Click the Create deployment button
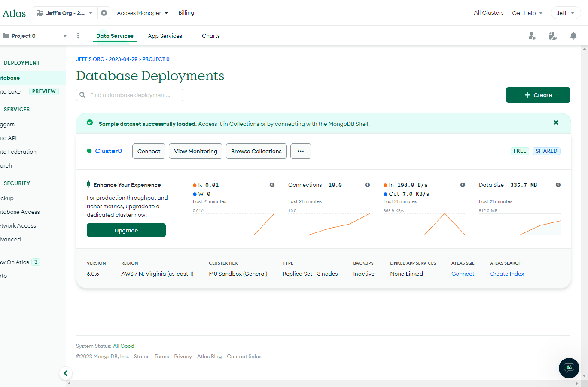Viewport: 588px width, 387px height. [x=538, y=95]
